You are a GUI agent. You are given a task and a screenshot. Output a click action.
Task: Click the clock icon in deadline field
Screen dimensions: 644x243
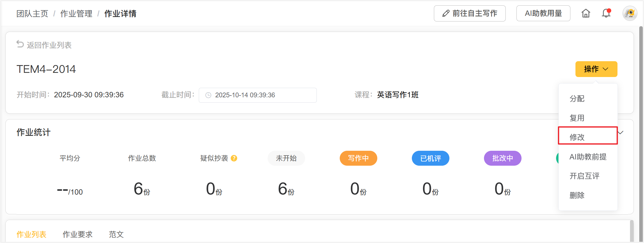point(208,95)
